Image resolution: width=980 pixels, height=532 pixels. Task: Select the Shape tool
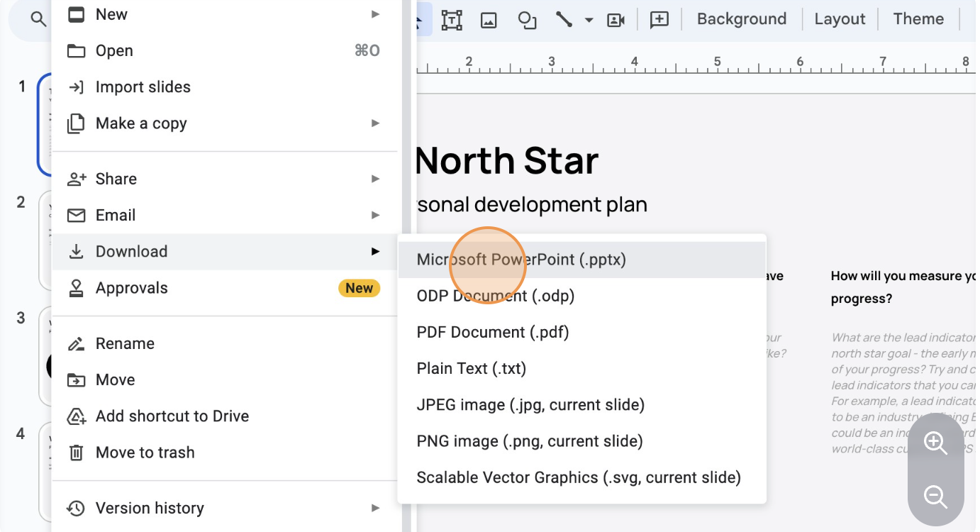527,20
